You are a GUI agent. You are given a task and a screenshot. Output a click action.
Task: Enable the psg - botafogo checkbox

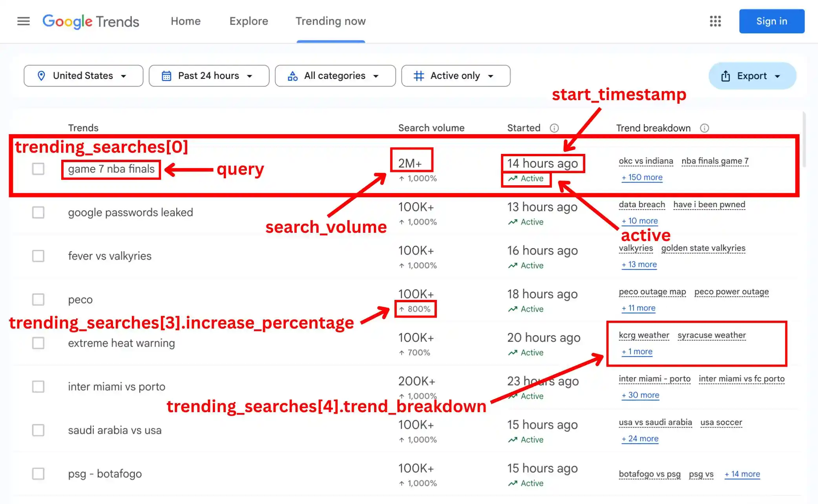(x=38, y=474)
